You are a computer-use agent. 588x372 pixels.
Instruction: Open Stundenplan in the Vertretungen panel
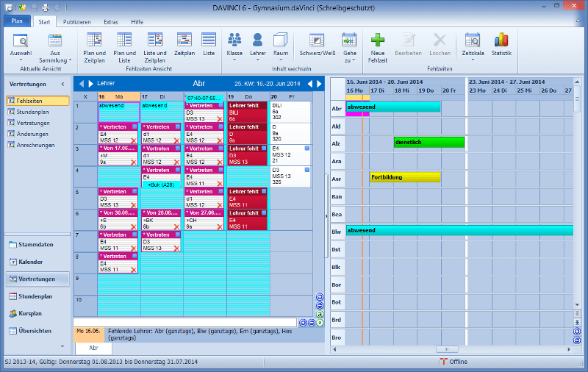tap(32, 112)
